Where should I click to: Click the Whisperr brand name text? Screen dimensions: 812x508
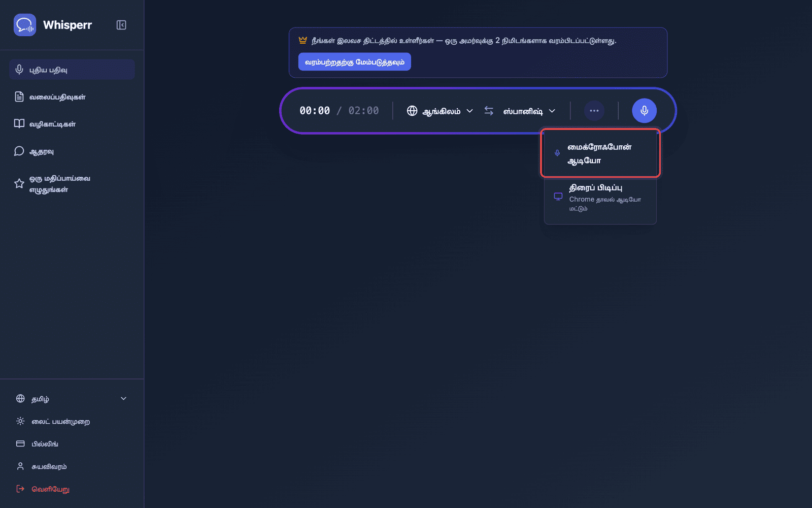(67, 25)
